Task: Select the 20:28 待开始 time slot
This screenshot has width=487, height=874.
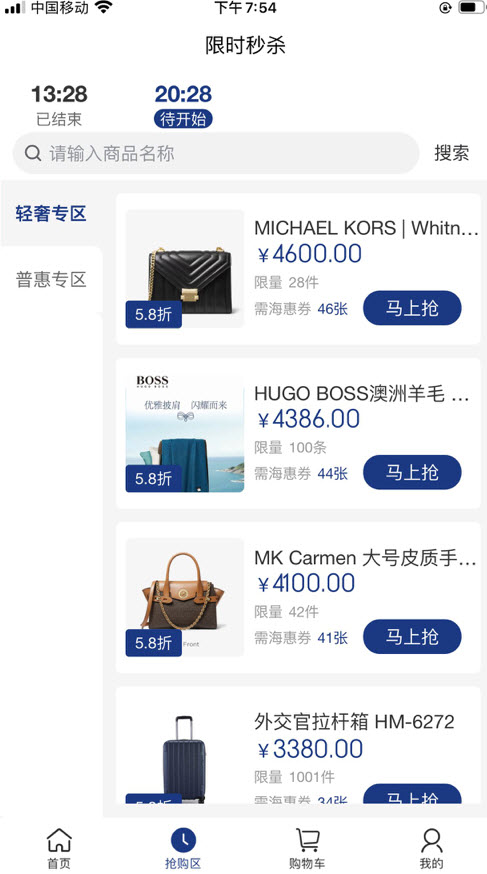Action: 183,105
